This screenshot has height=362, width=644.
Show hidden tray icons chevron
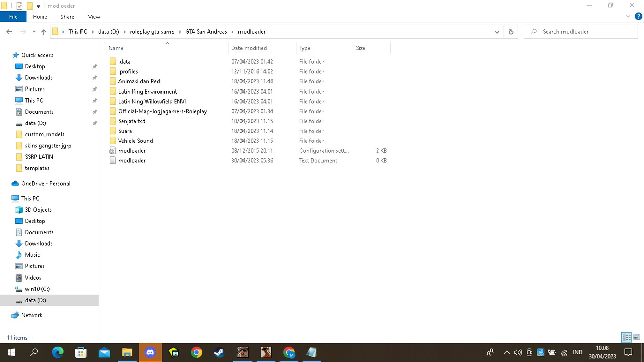tap(507, 352)
